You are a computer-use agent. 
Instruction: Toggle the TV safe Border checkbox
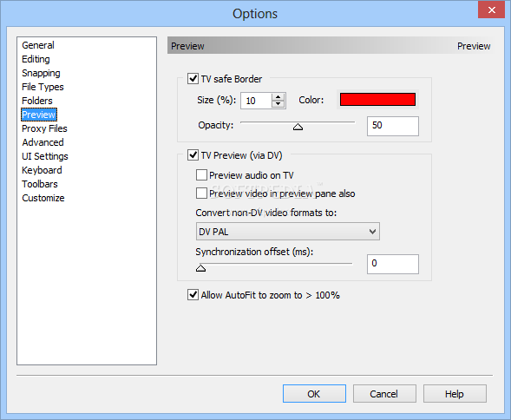[x=193, y=79]
